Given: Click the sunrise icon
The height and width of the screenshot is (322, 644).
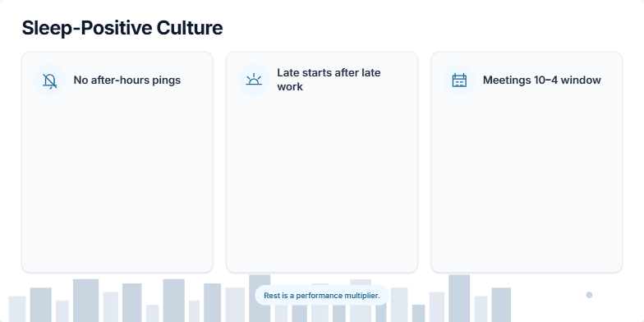Looking at the screenshot, I should [x=254, y=79].
